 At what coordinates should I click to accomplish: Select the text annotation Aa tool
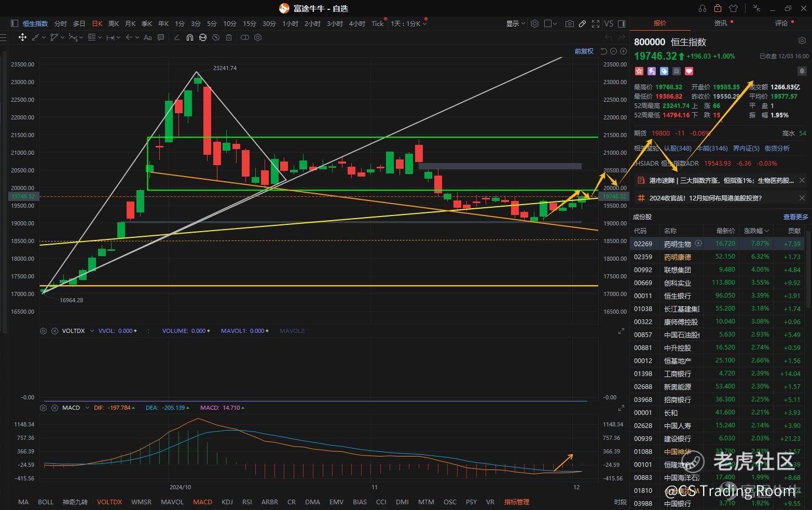pos(148,37)
